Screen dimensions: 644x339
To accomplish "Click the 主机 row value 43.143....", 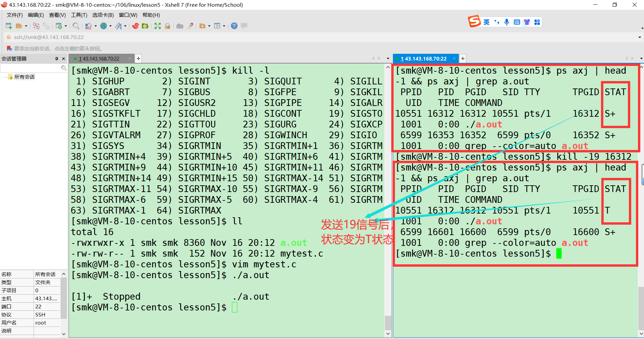I will [x=46, y=299].
